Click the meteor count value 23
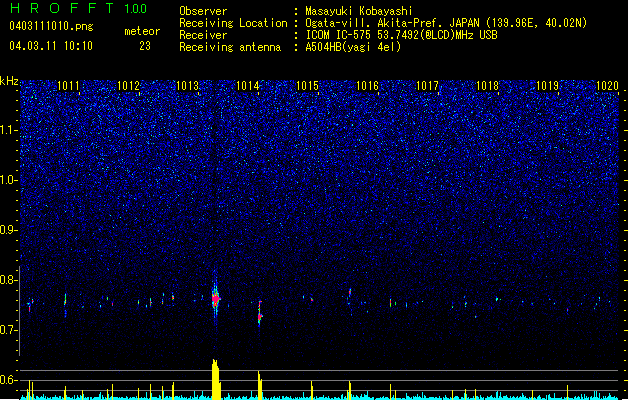Image resolution: width=629 pixels, height=400 pixels. pos(145,46)
